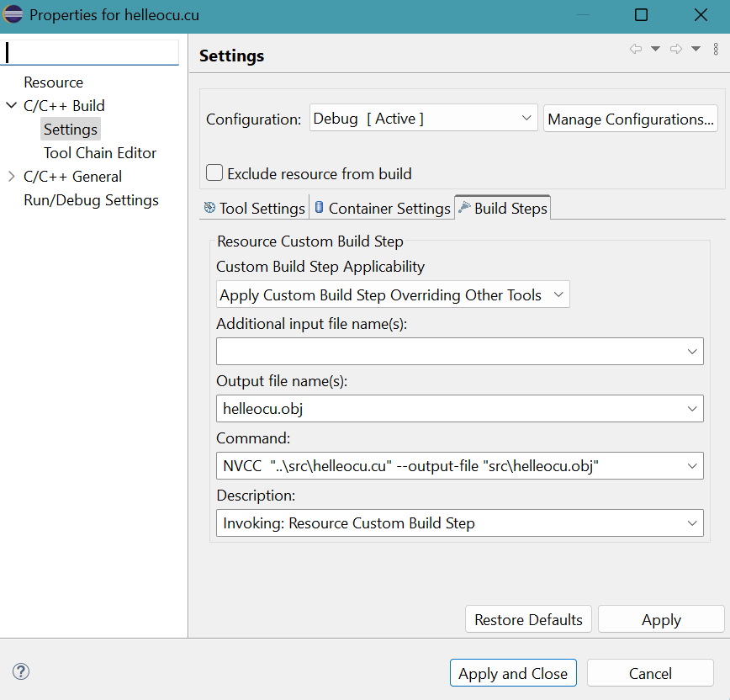
Task: Select the C/C++ General tree label
Action: pyautogui.click(x=72, y=177)
